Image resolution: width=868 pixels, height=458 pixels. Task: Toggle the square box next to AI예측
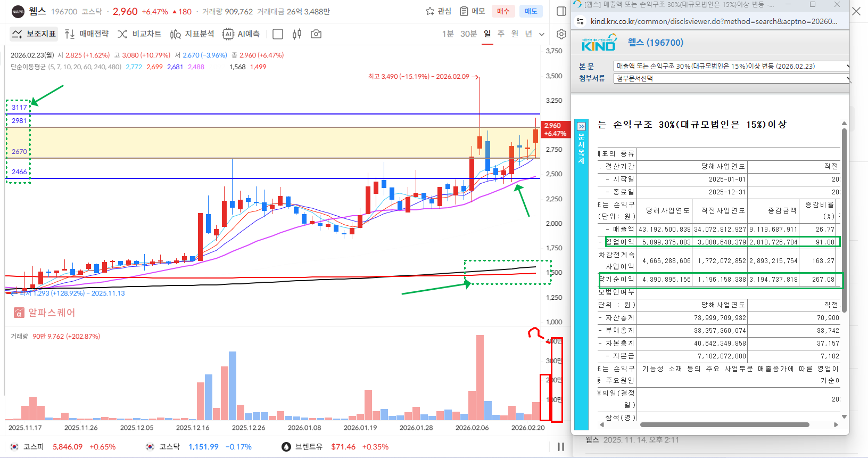click(277, 34)
